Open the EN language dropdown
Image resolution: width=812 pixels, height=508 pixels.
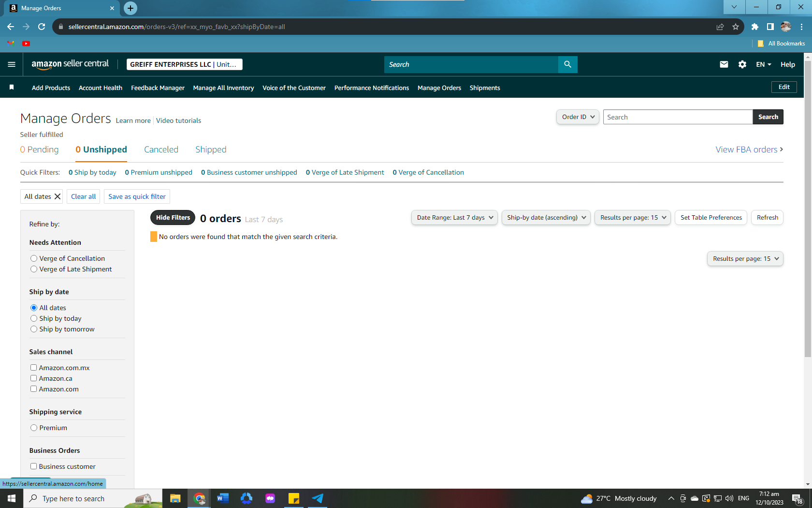(x=764, y=64)
